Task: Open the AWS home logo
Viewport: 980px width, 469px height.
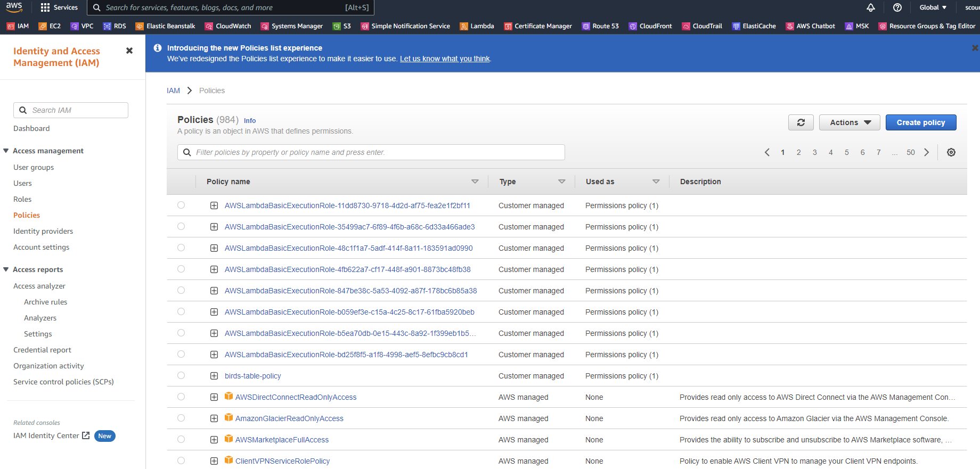Action: pos(14,7)
